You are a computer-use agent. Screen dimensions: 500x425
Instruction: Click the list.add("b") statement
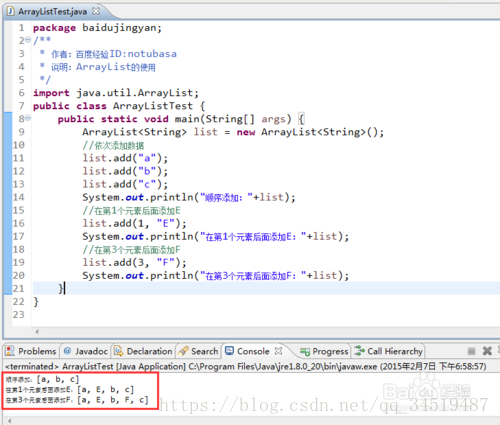(x=125, y=171)
